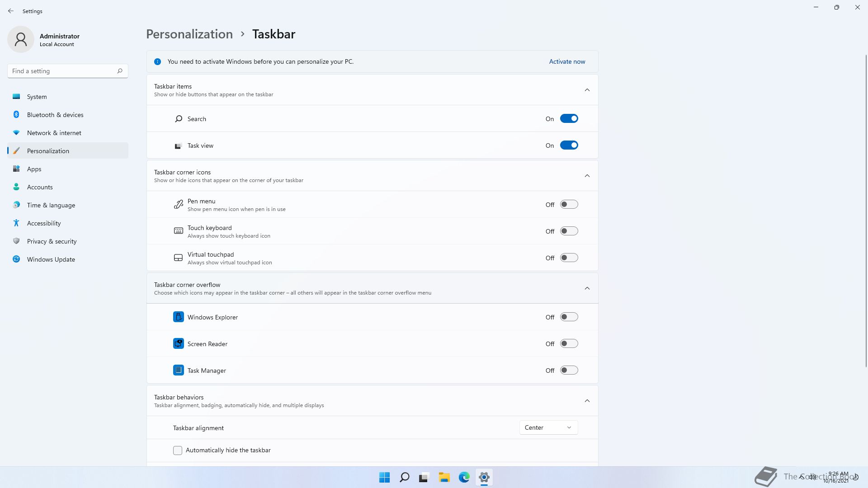Enable the Virtual touchpad toggle
Image resolution: width=868 pixels, height=488 pixels.
pos(569,258)
